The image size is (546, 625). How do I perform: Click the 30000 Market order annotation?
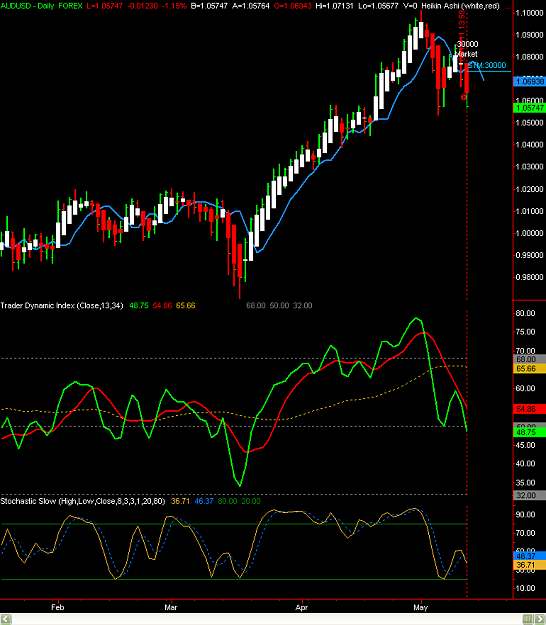coord(467,49)
